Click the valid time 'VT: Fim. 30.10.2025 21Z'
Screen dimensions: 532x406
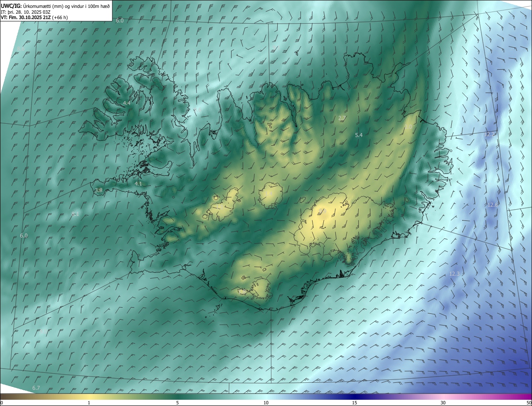[26, 17]
